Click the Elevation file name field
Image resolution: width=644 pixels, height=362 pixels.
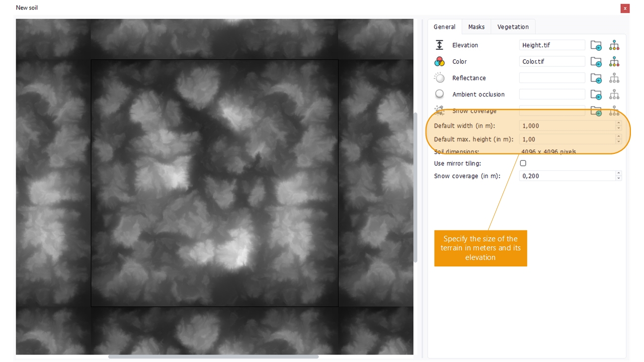[551, 45]
